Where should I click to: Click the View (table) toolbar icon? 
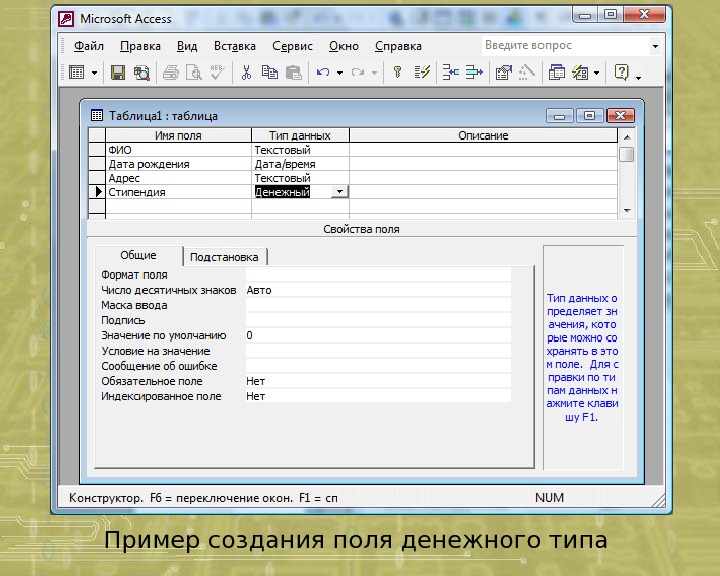(76, 73)
